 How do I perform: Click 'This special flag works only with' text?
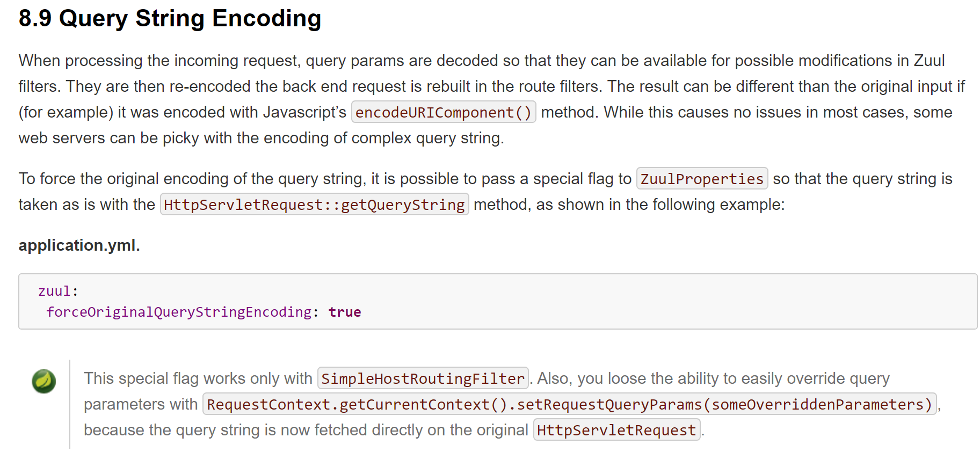tap(198, 378)
